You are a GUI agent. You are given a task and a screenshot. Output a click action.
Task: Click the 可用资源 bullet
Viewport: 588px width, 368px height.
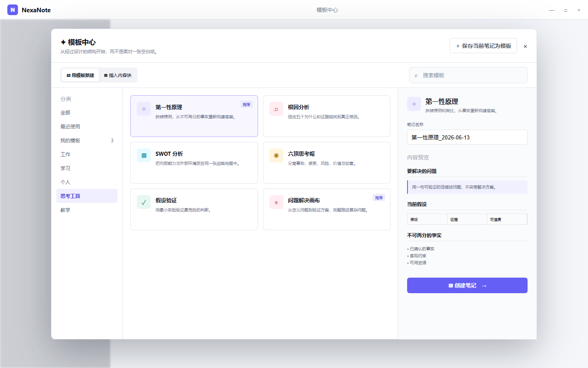pos(417,263)
